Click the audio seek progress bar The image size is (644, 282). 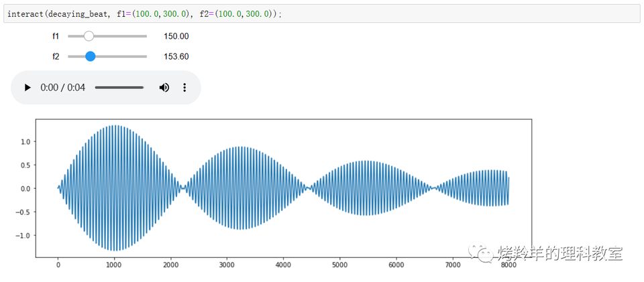coord(119,88)
